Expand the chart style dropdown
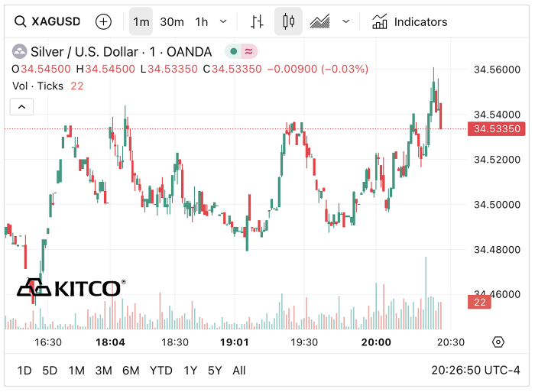535x392 pixels. (x=346, y=22)
